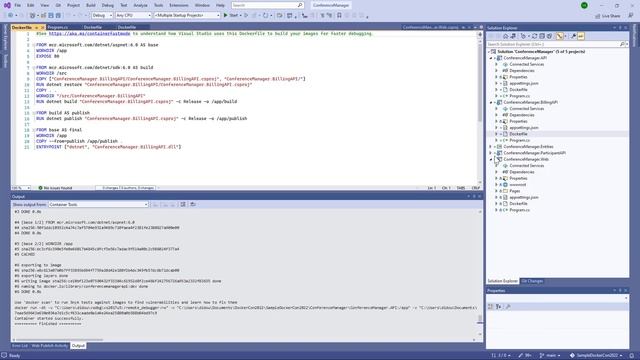
Task: Collapse the ConferenceManager.Web project node
Action: point(491,159)
